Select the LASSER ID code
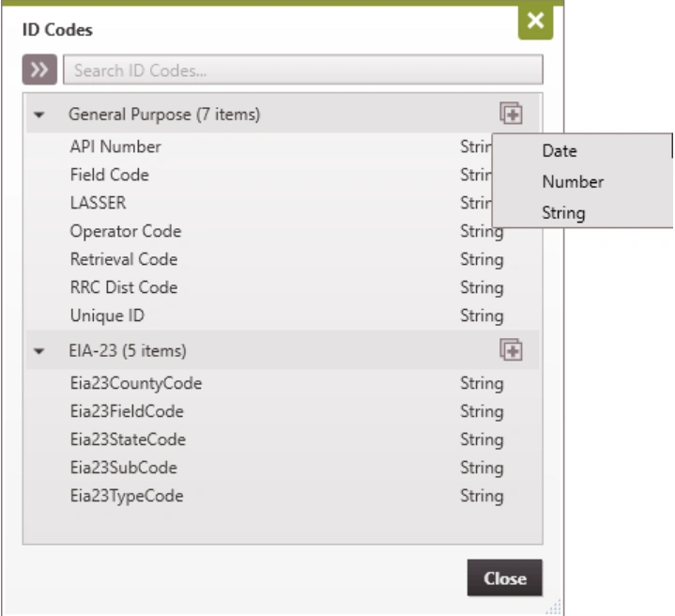The width and height of the screenshot is (675, 616). [x=98, y=203]
